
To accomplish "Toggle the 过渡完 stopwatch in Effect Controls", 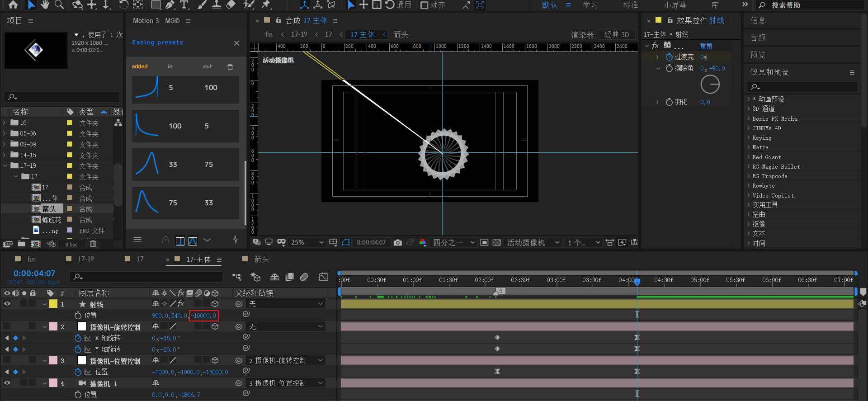I will [669, 57].
